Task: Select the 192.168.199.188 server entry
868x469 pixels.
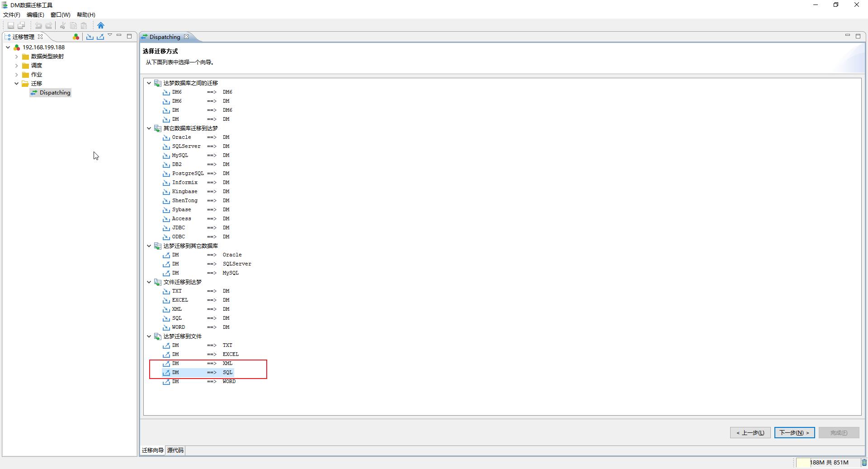Action: pyautogui.click(x=43, y=47)
